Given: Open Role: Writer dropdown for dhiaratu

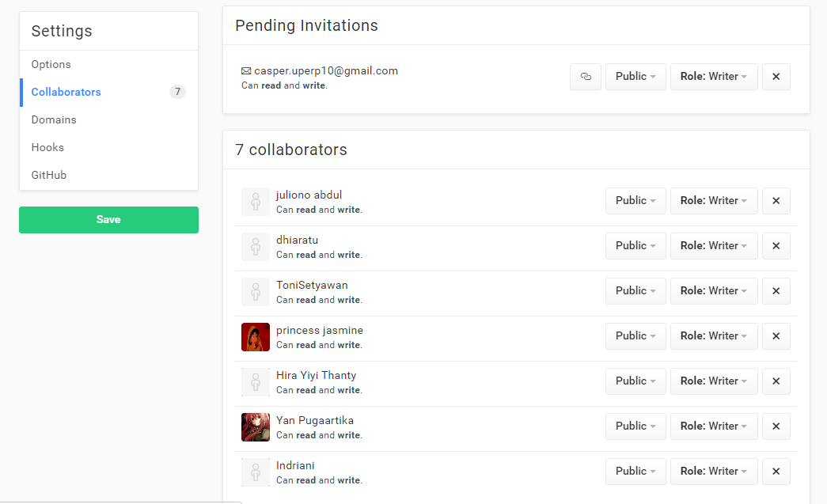Looking at the screenshot, I should click(713, 246).
